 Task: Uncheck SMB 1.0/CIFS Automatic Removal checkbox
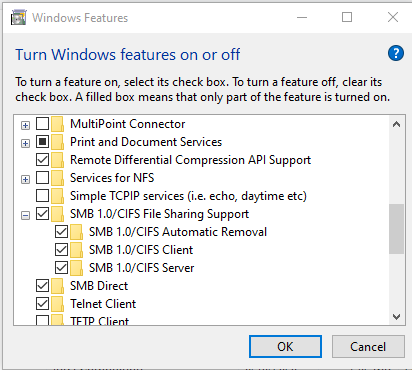[61, 232]
